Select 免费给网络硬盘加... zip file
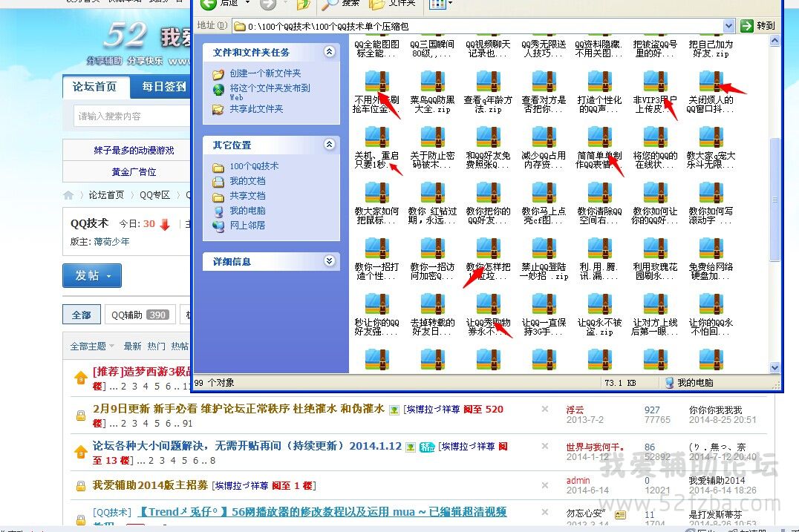This screenshot has height=532, width=799. [711, 258]
